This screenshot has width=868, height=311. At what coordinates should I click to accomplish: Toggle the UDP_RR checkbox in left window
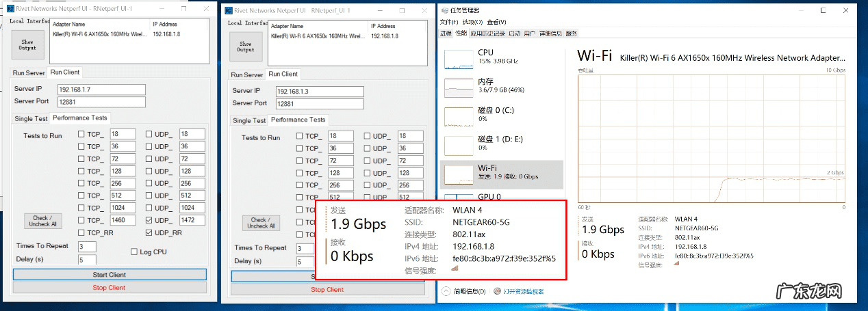pyautogui.click(x=150, y=232)
